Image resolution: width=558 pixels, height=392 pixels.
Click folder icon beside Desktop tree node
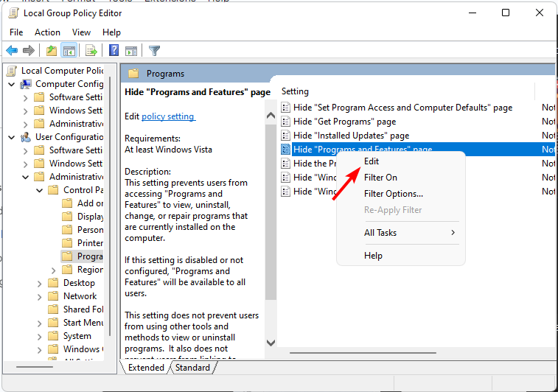53,283
